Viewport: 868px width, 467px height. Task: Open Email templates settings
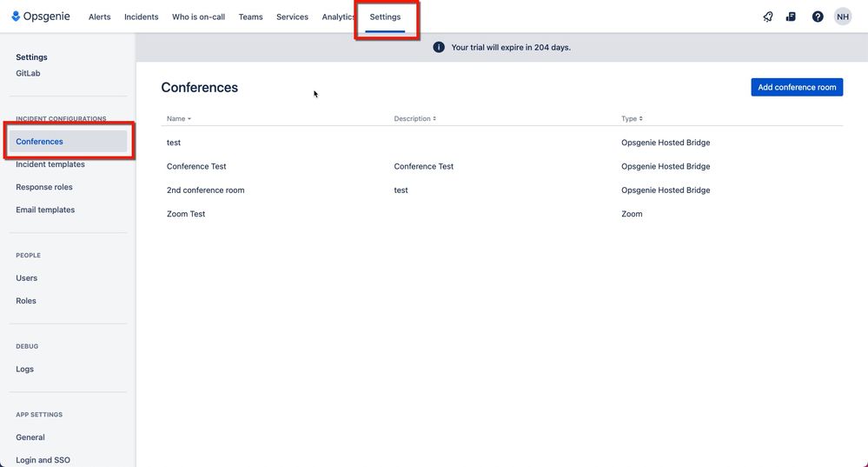tap(45, 210)
